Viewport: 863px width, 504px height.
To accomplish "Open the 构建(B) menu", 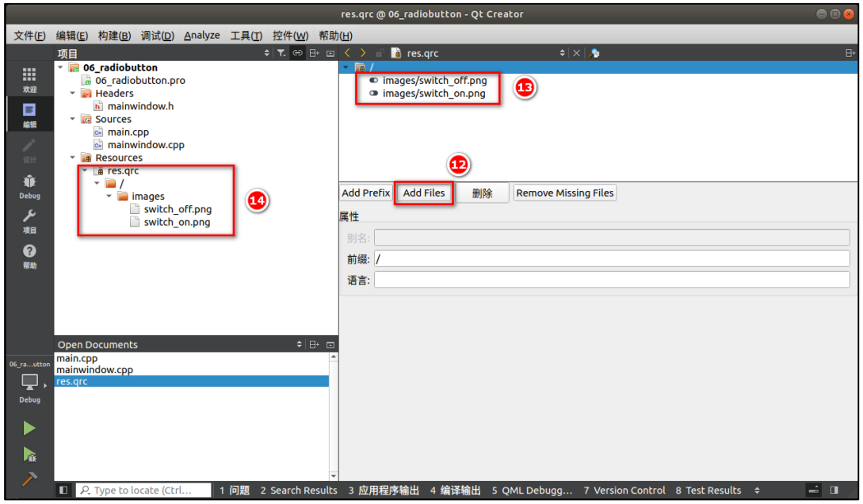I will tap(114, 35).
